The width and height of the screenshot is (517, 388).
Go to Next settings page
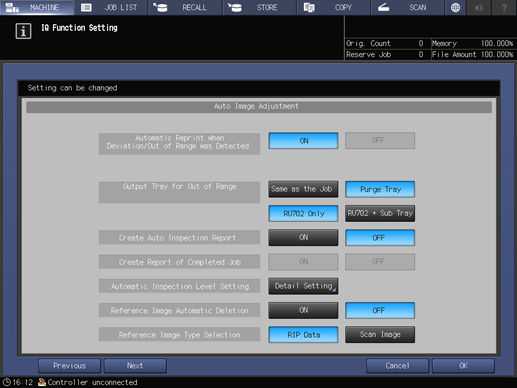(x=135, y=366)
